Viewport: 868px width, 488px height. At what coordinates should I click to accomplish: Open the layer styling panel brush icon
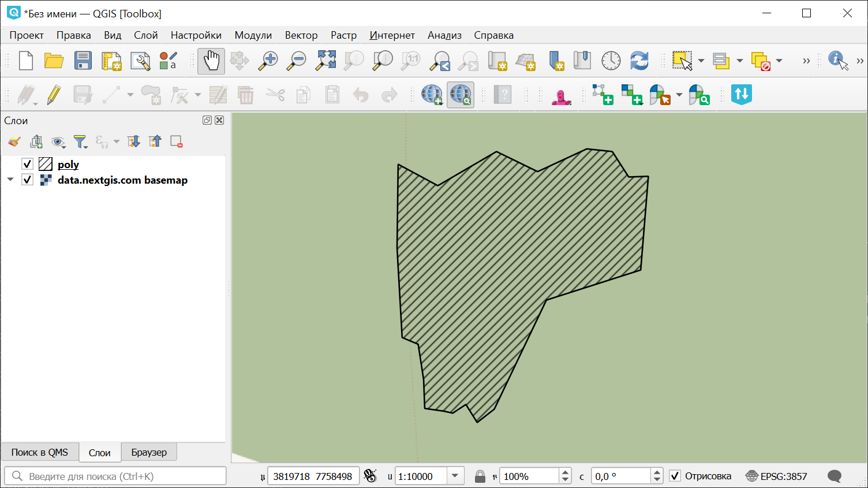(x=14, y=141)
